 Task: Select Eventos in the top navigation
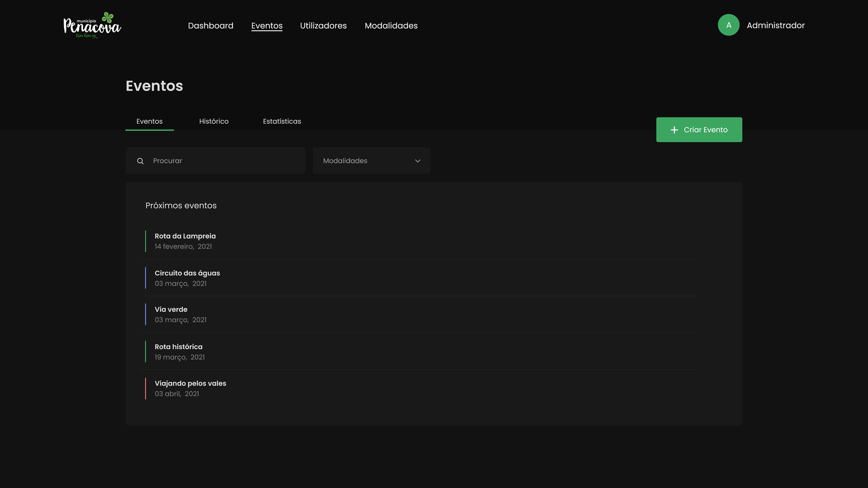266,25
